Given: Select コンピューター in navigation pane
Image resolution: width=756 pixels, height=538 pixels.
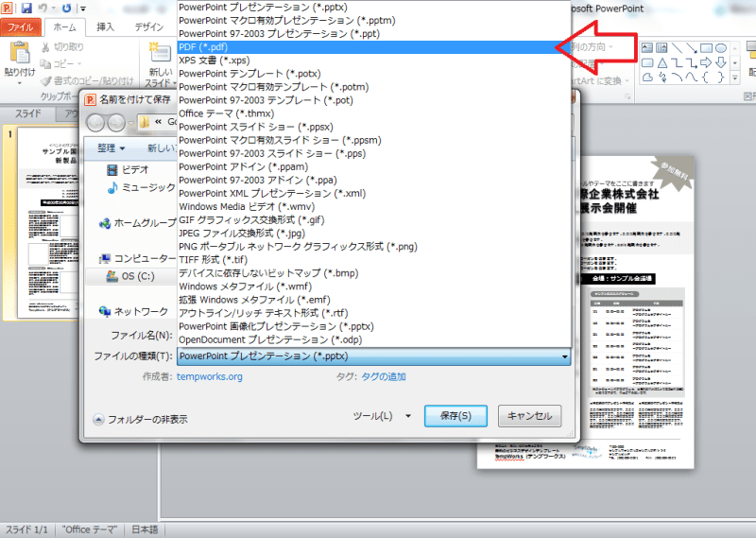Looking at the screenshot, I should 137,259.
